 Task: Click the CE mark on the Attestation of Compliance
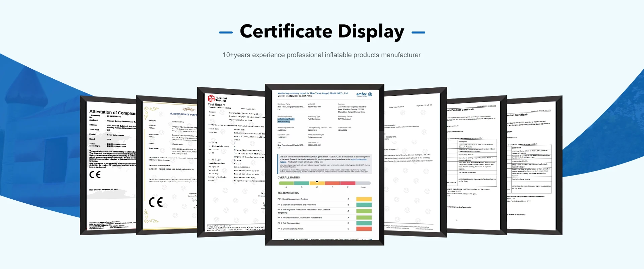pyautogui.click(x=95, y=175)
